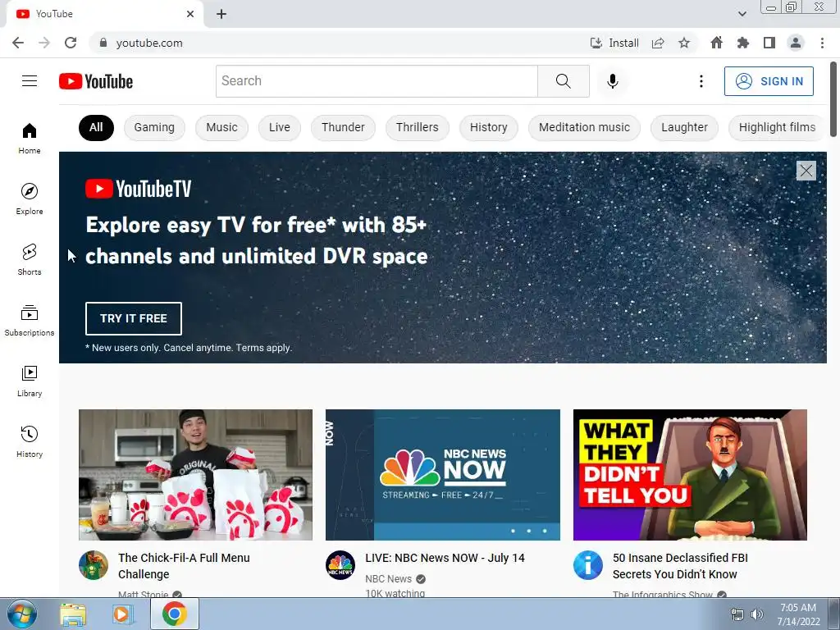Open Chick-Fil-A video thumbnail
Screen dimensions: 840x630
[x=195, y=475]
